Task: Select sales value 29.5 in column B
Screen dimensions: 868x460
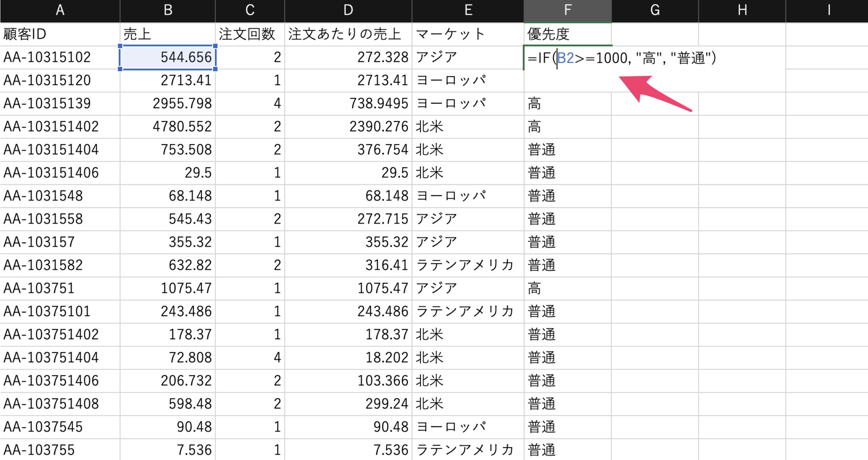Action: coord(168,173)
